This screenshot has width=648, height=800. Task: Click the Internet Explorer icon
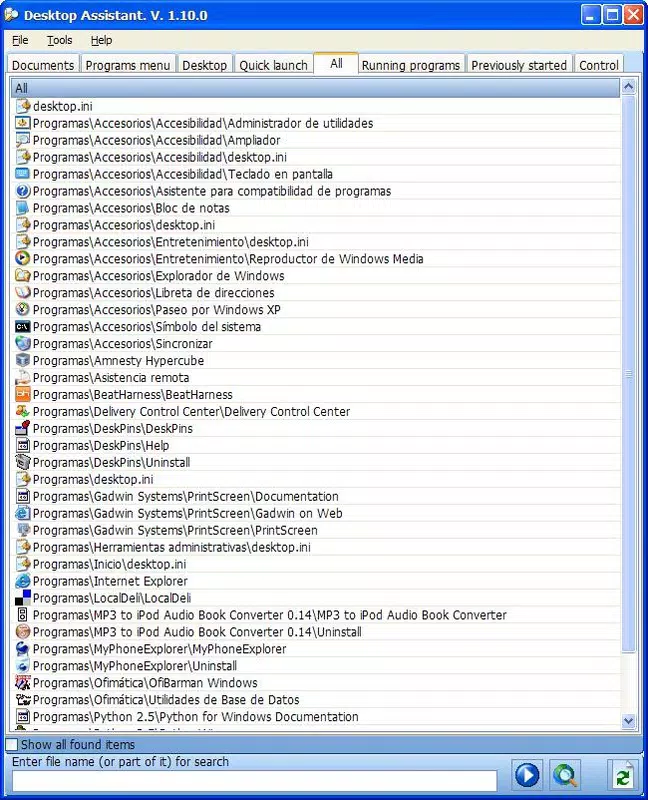pos(22,581)
